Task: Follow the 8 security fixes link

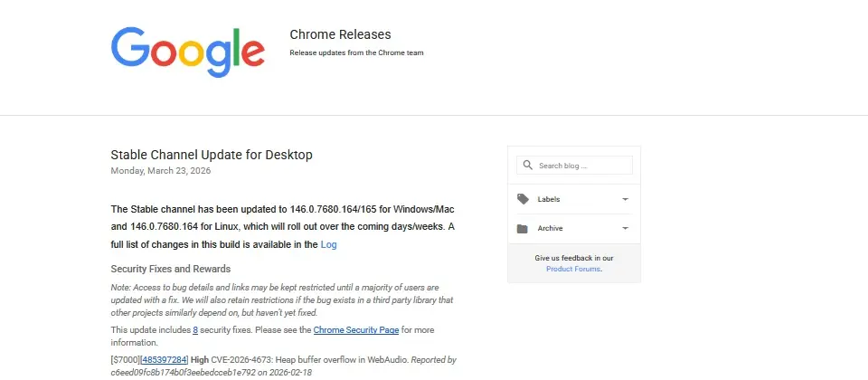Action: point(195,329)
